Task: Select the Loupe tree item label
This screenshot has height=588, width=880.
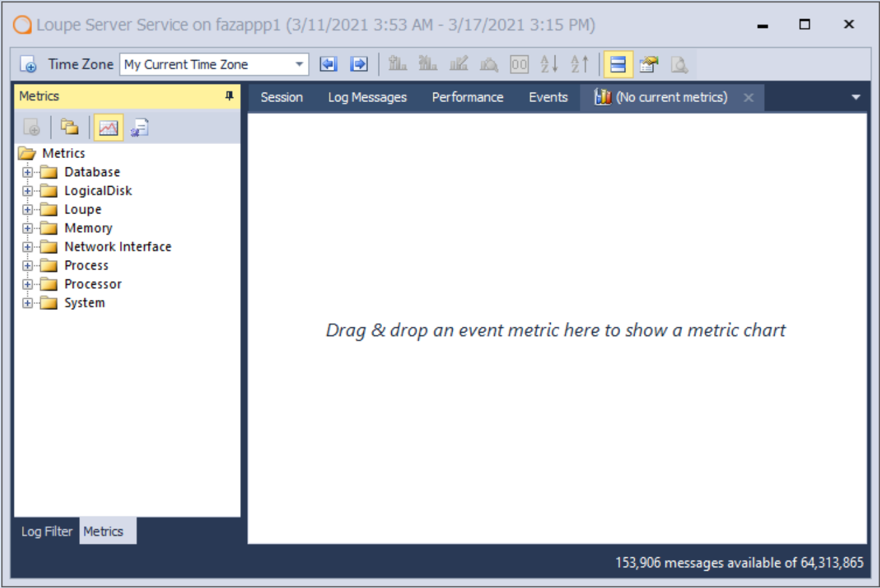Action: [x=83, y=209]
